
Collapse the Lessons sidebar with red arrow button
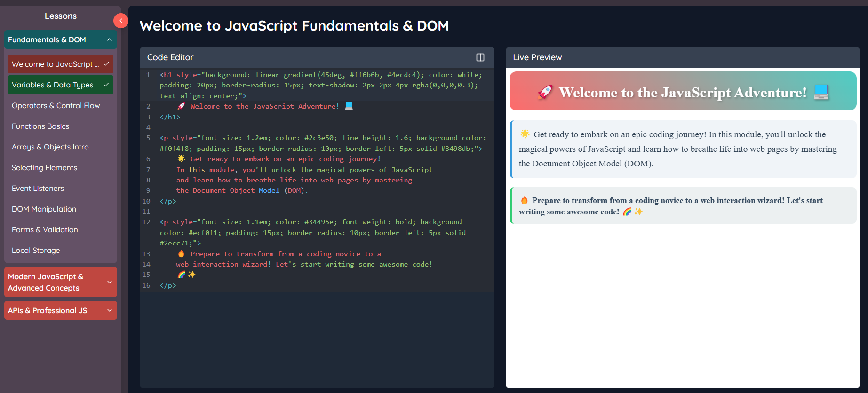click(x=121, y=21)
